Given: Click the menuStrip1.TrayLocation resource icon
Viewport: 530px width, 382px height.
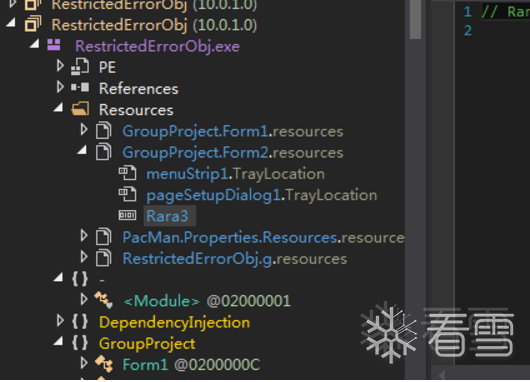Looking at the screenshot, I should [x=127, y=173].
